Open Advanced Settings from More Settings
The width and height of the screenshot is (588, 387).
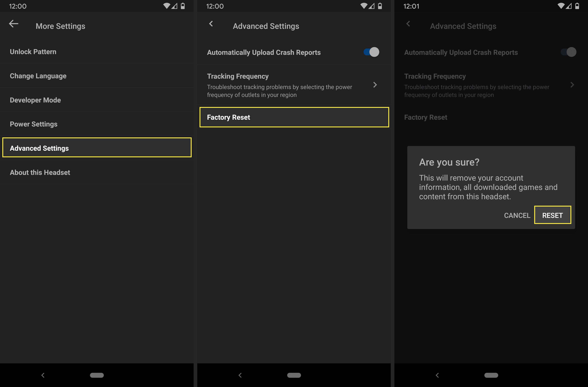(x=97, y=148)
